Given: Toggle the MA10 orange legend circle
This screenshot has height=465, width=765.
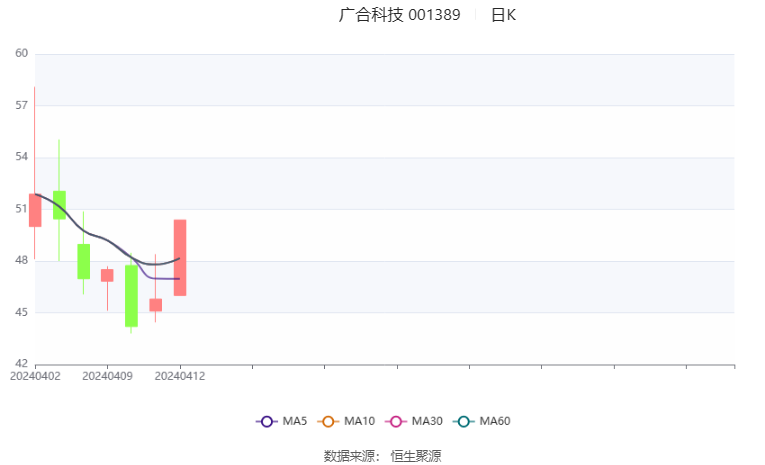Looking at the screenshot, I should coord(328,422).
